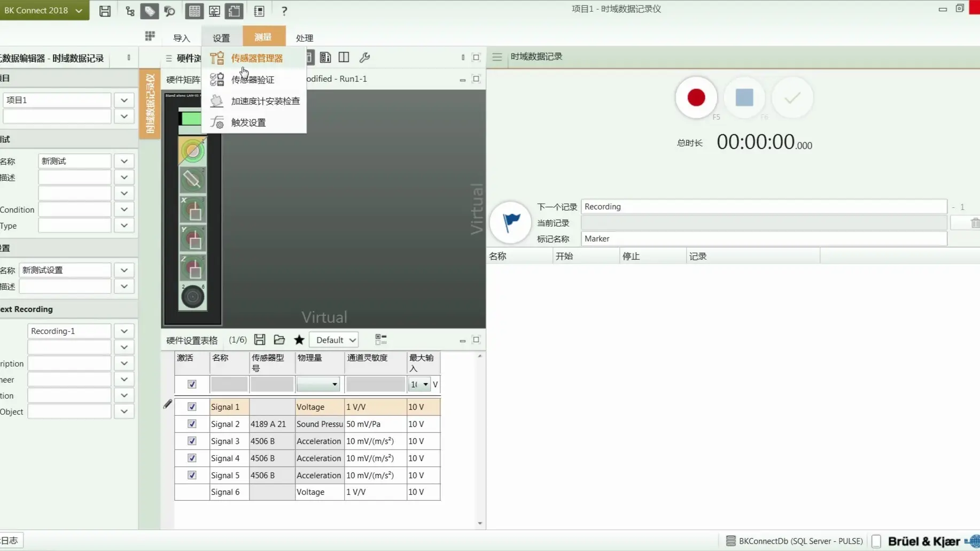Uncheck the Signal 3 activation checkbox
The width and height of the screenshot is (980, 551).
pos(192,441)
